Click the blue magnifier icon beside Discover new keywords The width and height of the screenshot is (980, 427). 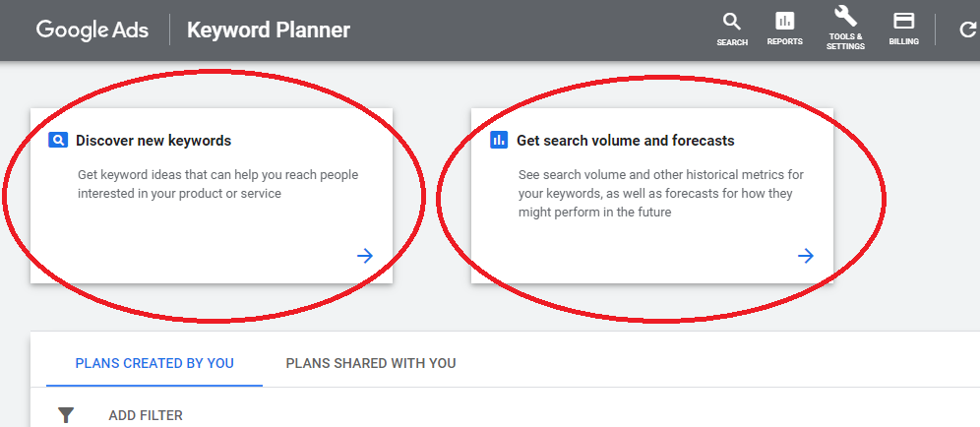(x=57, y=140)
